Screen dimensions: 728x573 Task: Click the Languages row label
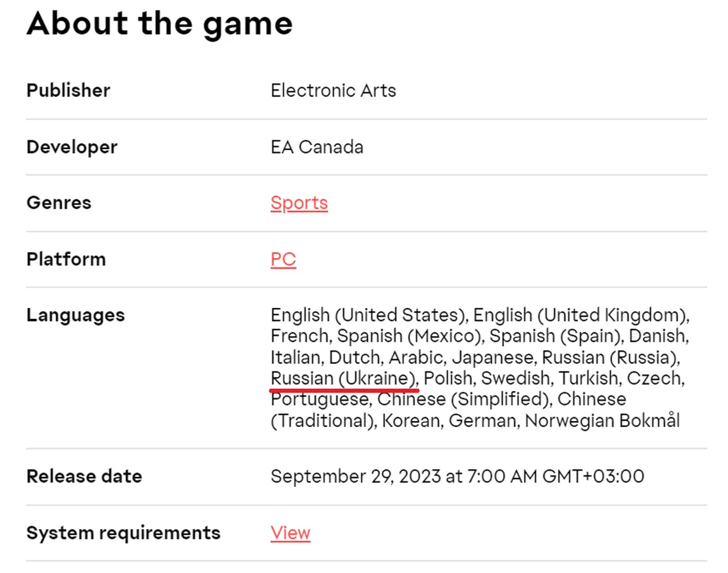click(76, 315)
